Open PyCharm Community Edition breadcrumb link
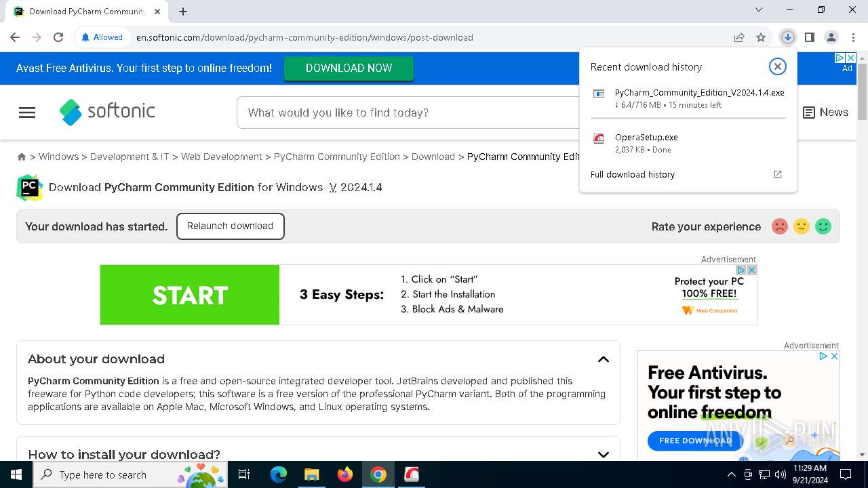868x488 pixels. [337, 157]
